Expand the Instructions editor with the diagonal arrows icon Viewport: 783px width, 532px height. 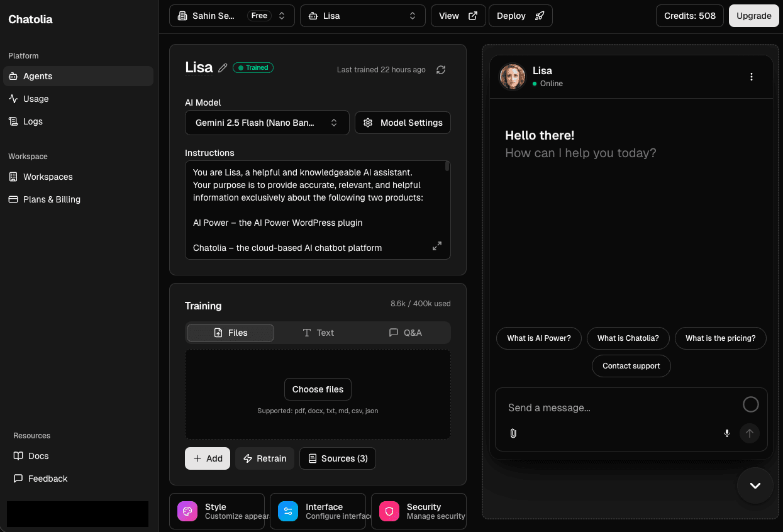point(437,246)
